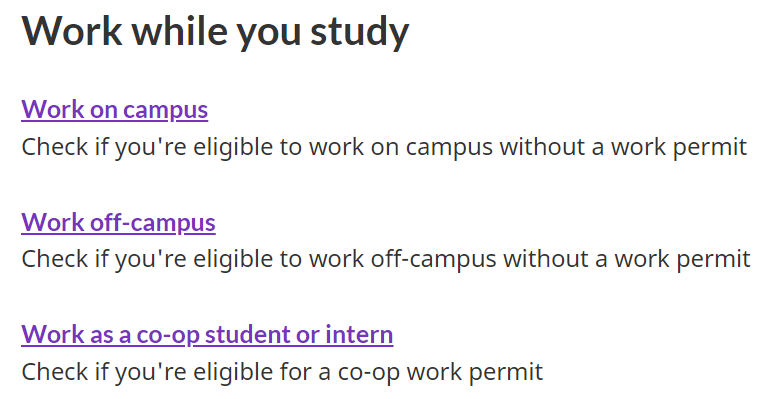Viewport: 766px width, 399px height.
Task: Click the word 'study' in the page heading
Action: pos(360,32)
